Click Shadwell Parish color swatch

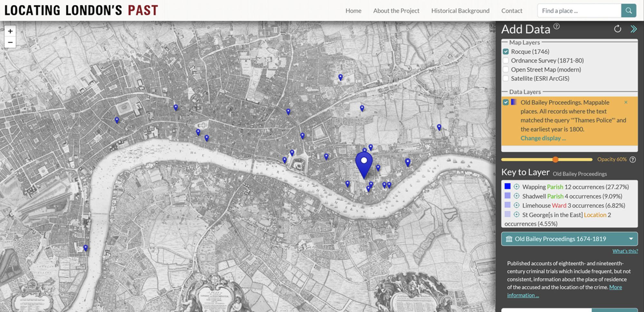point(507,196)
